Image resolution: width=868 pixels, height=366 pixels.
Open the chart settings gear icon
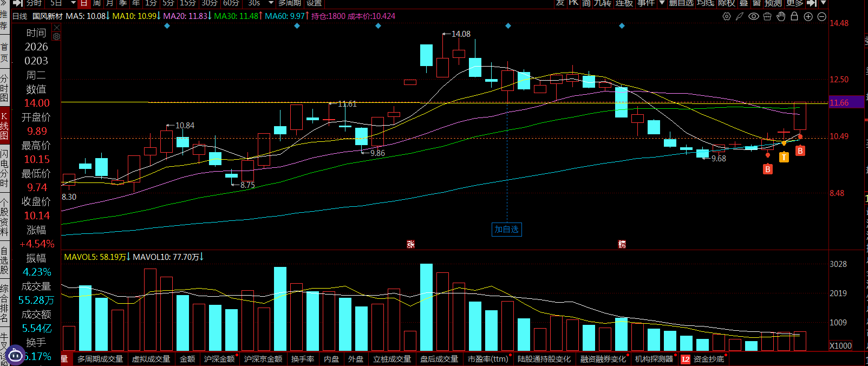[727, 16]
